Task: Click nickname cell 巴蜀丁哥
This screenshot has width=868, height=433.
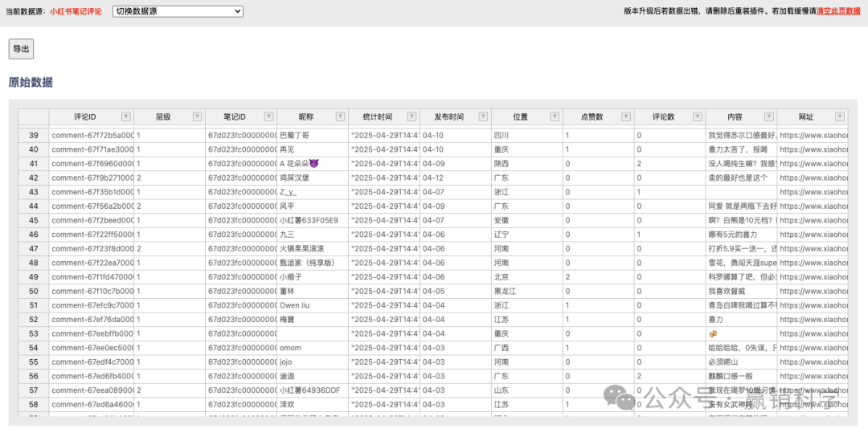Action: click(313, 135)
